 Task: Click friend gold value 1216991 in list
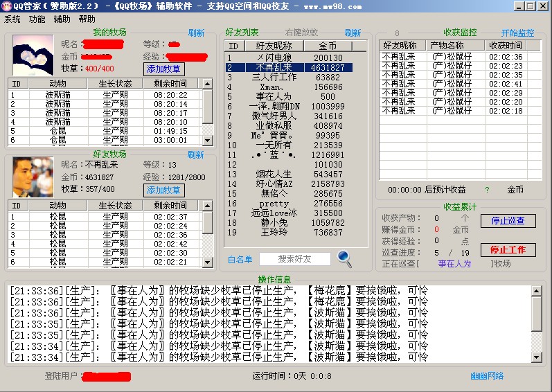328,155
